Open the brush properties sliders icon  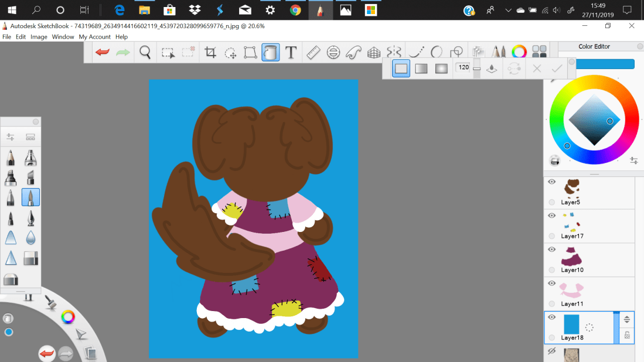pos(11,137)
